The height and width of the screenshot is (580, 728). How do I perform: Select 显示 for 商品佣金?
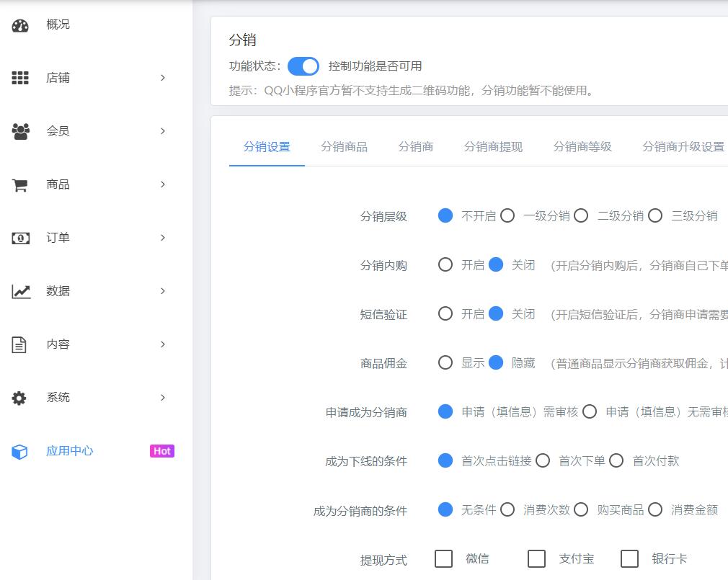tap(445, 362)
